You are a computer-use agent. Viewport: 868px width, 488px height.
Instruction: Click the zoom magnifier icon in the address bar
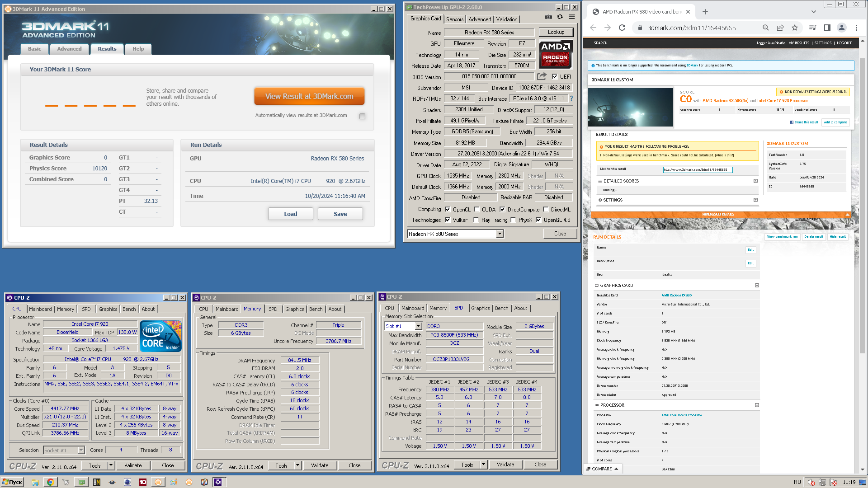click(766, 28)
